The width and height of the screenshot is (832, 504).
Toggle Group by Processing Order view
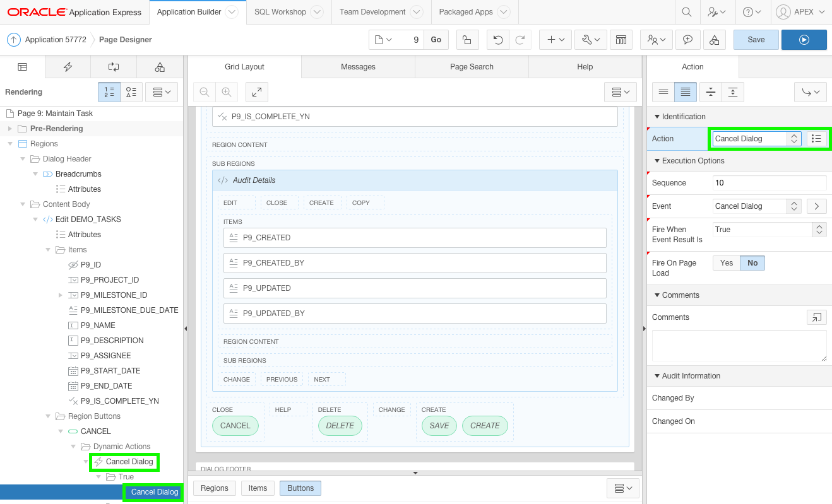[109, 92]
